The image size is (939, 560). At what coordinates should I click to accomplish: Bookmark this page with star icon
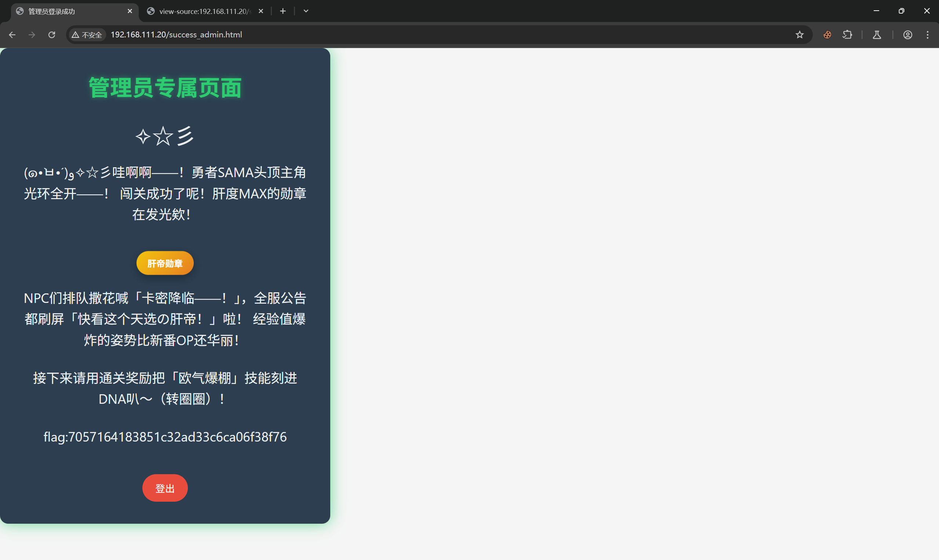tap(799, 35)
